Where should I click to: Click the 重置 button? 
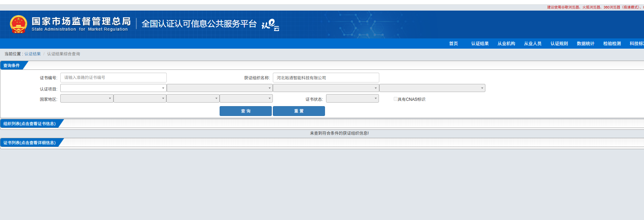pyautogui.click(x=299, y=111)
